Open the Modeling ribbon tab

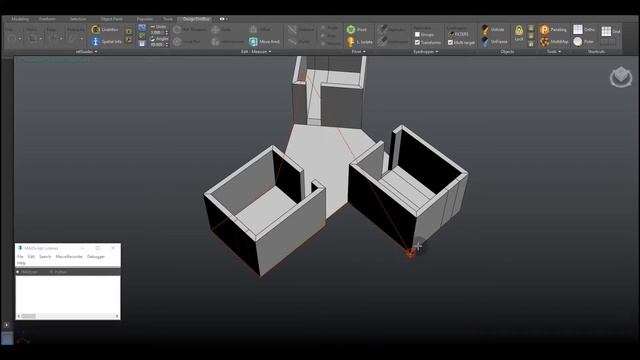(x=20, y=19)
